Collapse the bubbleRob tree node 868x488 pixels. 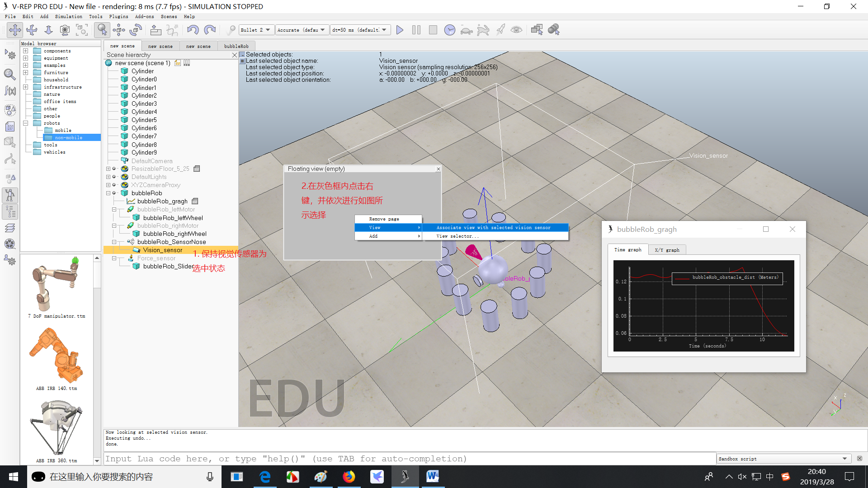[108, 193]
